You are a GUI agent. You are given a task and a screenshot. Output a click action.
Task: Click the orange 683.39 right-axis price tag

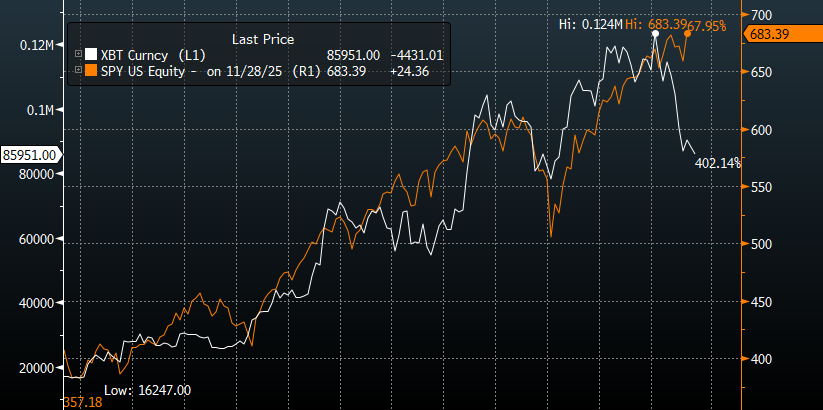click(781, 34)
